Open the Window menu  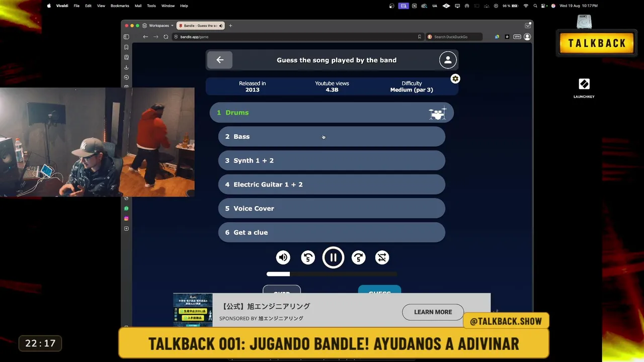(x=168, y=6)
